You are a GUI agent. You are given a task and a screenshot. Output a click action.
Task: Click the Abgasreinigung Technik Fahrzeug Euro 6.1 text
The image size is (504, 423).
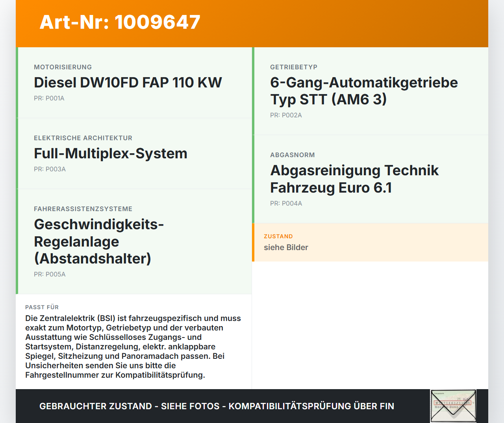(354, 179)
